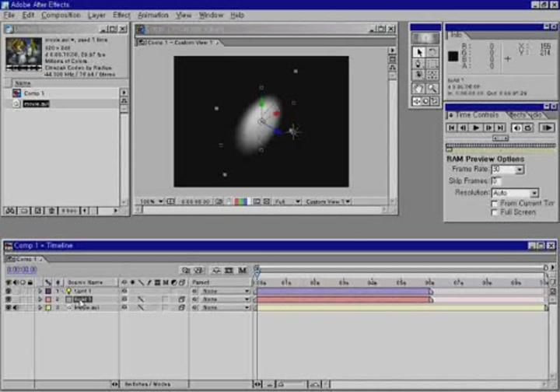
Task: Click the Motion Blur M button in Timeline
Action: [242, 270]
